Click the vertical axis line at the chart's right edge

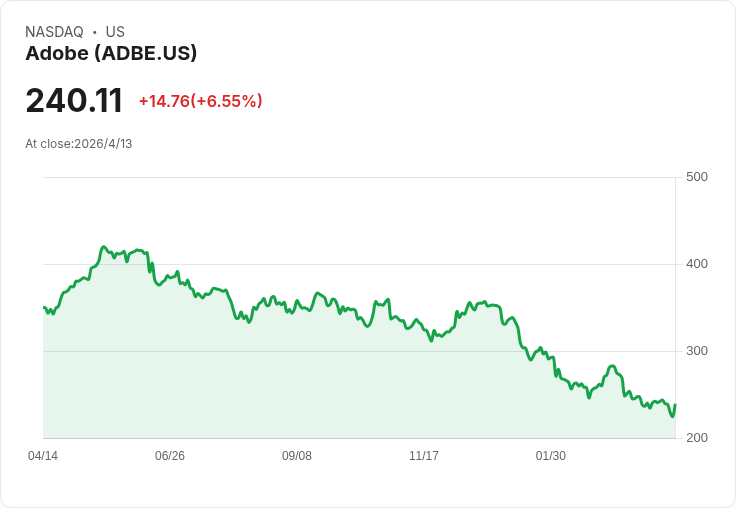(676, 300)
